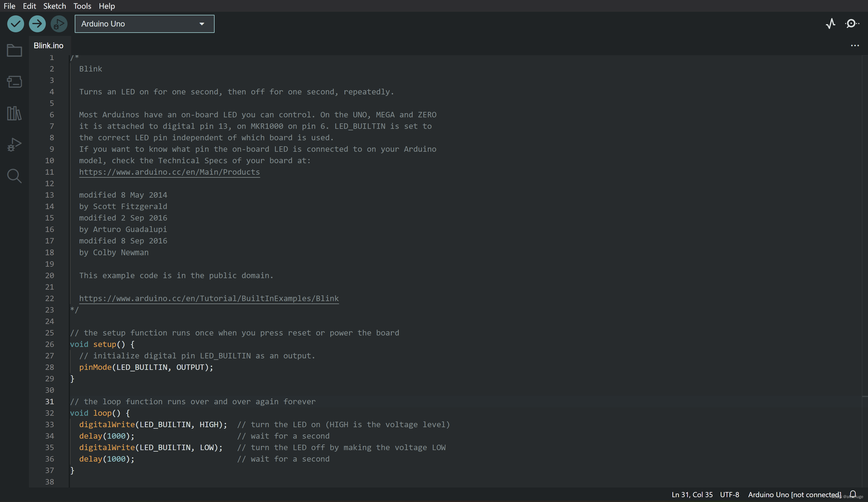This screenshot has height=502, width=868.
Task: Select the Blink.ino editor tab
Action: tap(49, 46)
